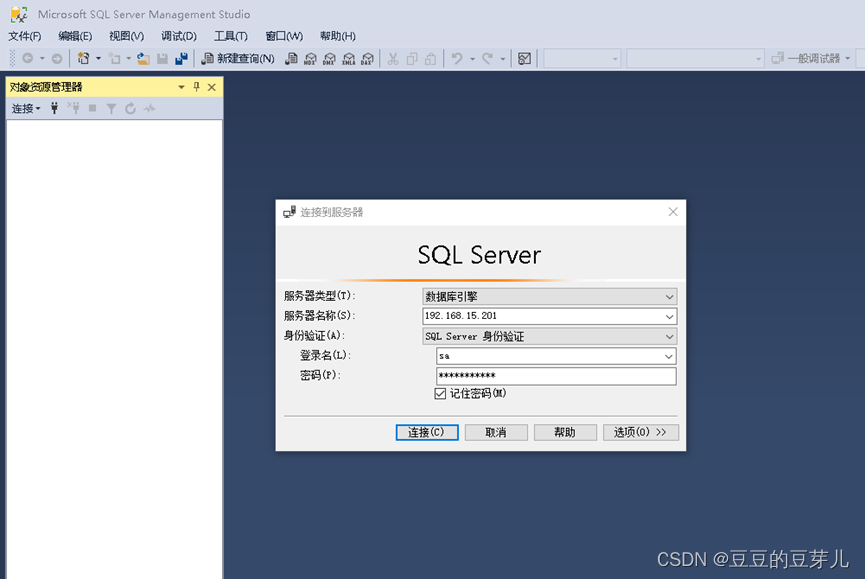
Task: Click the filter funnel icon in Object Explorer
Action: (111, 109)
